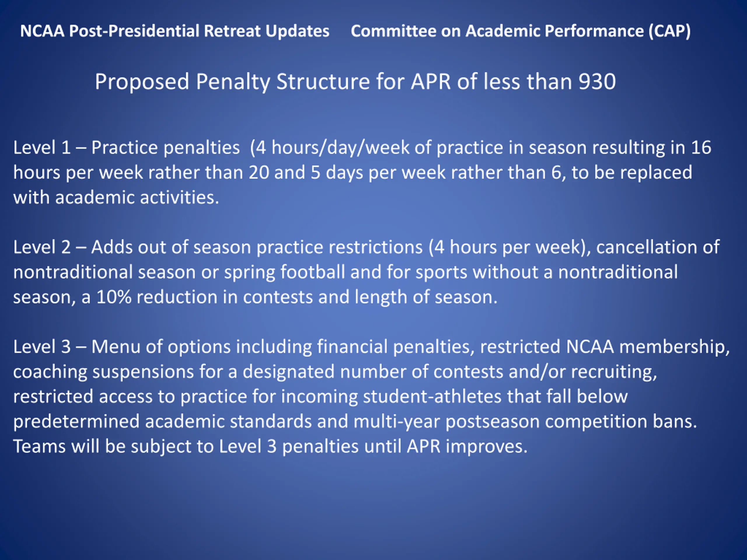Click the 'NCAA Post-Presidential Retreat Updates' header text
747x560 pixels.
pos(174,31)
